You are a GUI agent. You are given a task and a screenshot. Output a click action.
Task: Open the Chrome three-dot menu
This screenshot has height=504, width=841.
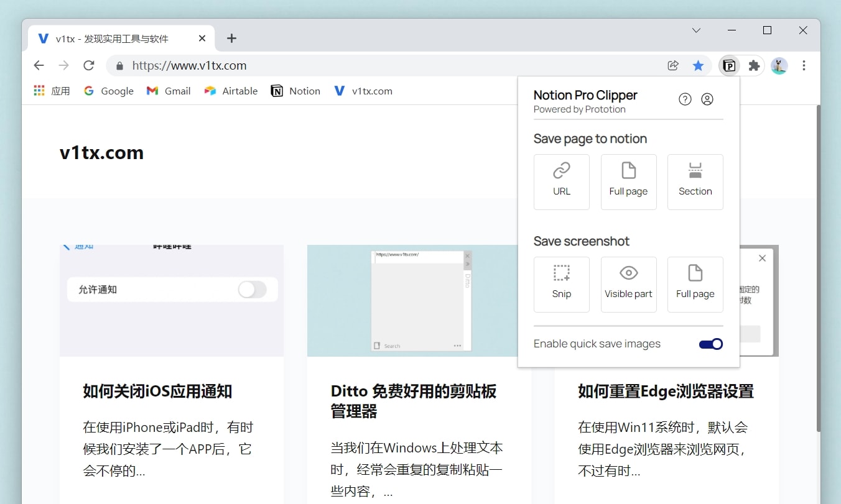[x=804, y=65]
